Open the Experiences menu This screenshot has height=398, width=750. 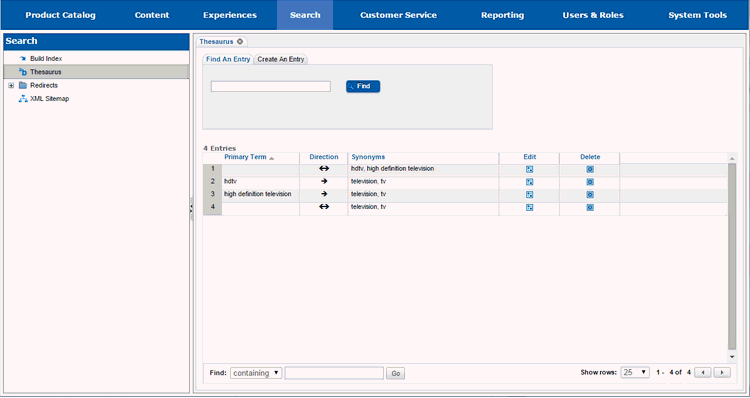click(x=230, y=15)
